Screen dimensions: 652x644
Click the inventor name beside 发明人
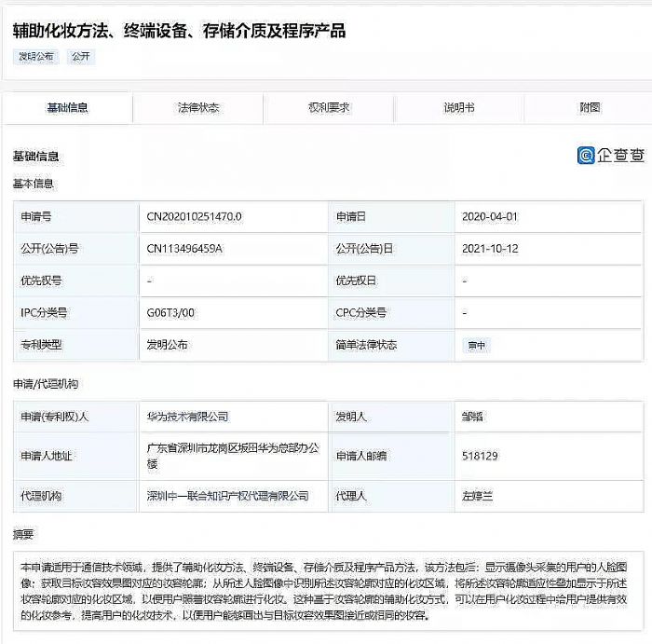coord(472,417)
